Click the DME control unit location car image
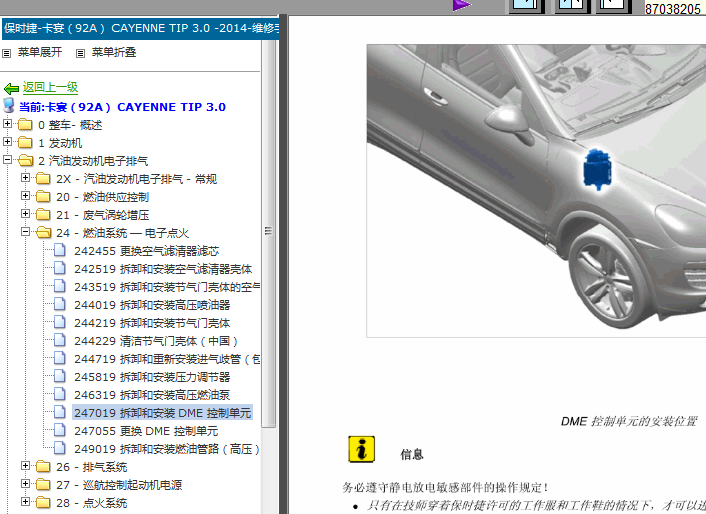The image size is (706, 514). click(536, 190)
